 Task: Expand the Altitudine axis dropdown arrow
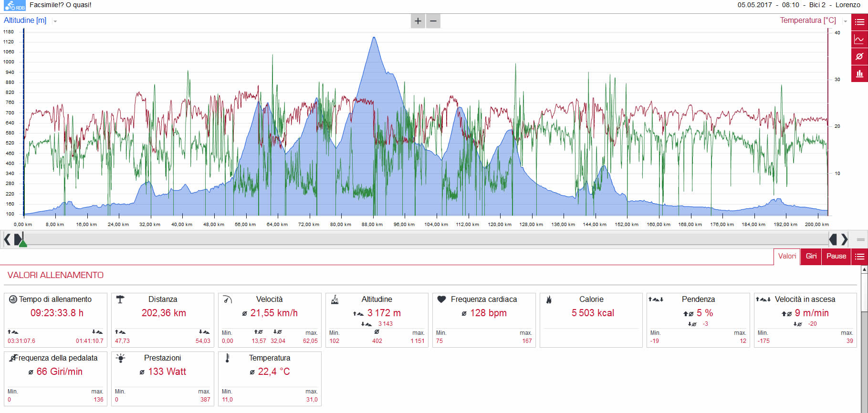(55, 21)
